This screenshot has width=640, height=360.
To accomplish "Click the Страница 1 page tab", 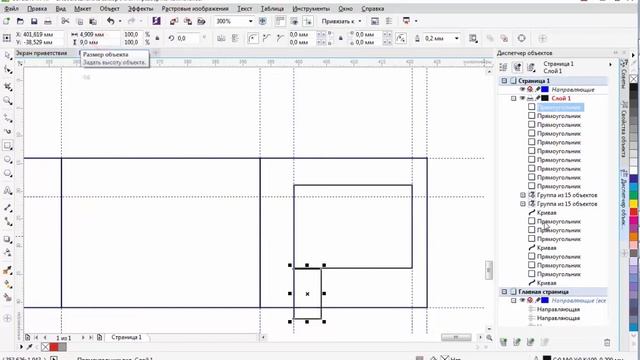I will [x=127, y=338].
